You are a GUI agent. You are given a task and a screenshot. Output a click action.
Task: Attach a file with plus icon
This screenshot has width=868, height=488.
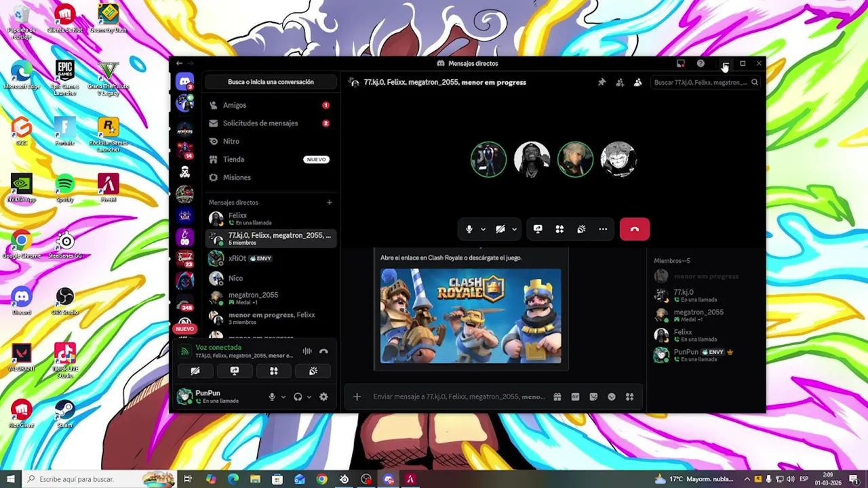tap(357, 396)
